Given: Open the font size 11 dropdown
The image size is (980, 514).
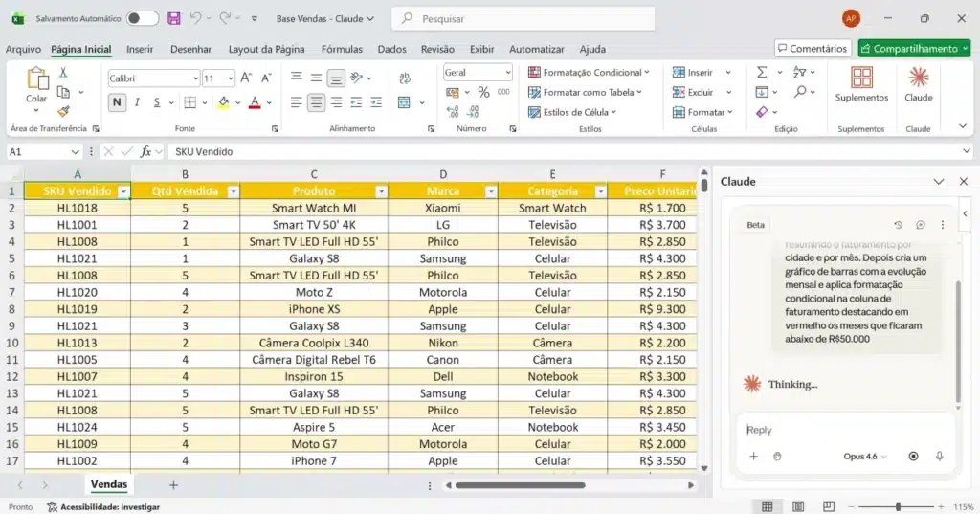Looking at the screenshot, I should point(231,78).
